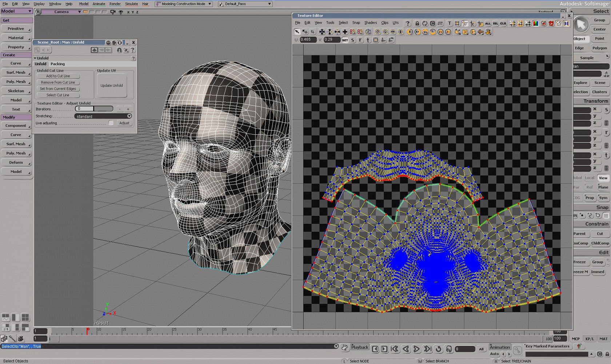This screenshot has width=611, height=364.
Task: Select the arrow selection tool in Texture Editor
Action: click(297, 32)
